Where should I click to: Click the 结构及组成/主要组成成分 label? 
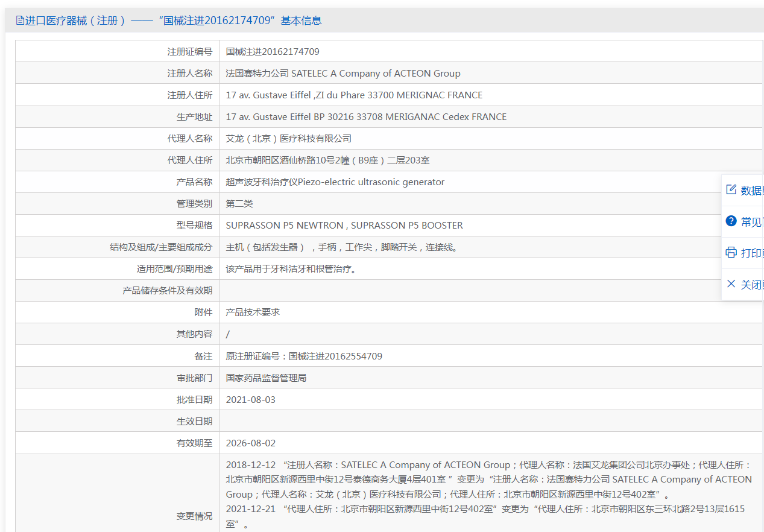point(161,247)
